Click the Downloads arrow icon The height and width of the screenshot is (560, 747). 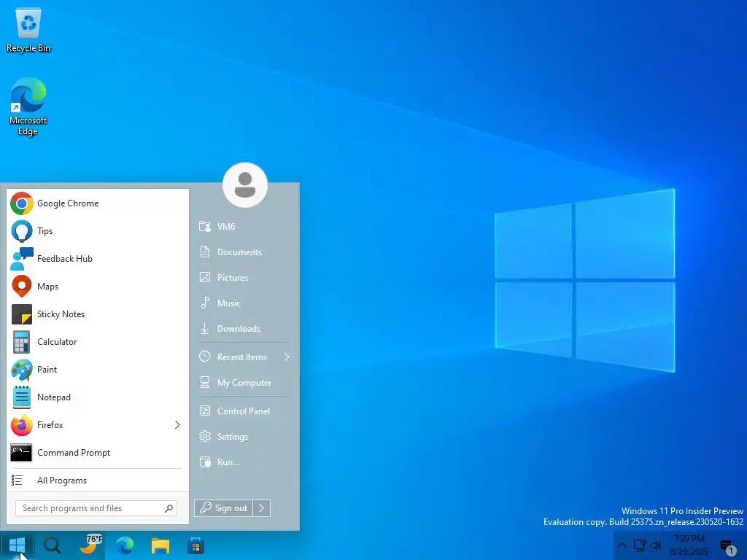(x=205, y=329)
